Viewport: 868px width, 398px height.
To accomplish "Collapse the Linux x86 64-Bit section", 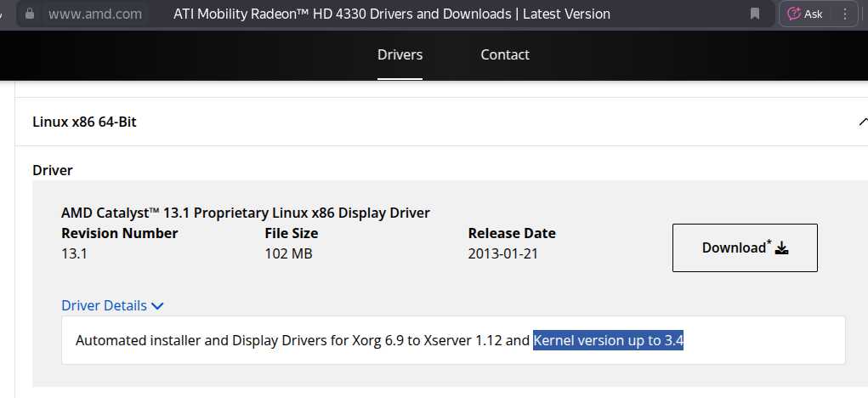I will [x=862, y=122].
